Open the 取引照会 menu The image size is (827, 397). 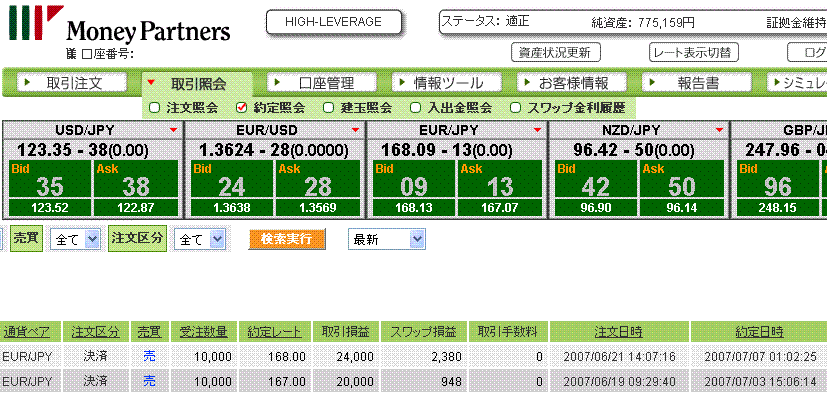coord(197,83)
